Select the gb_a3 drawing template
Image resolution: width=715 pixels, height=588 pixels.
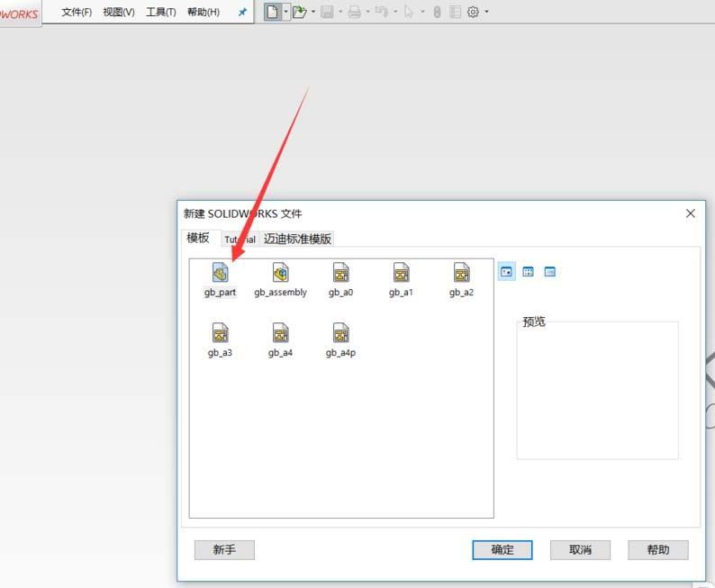click(x=221, y=340)
